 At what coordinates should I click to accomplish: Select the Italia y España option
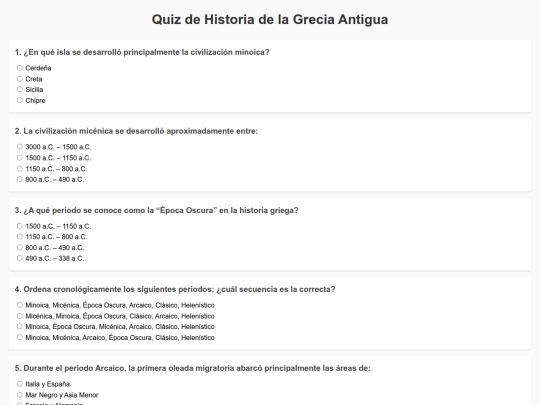pyautogui.click(x=20, y=384)
